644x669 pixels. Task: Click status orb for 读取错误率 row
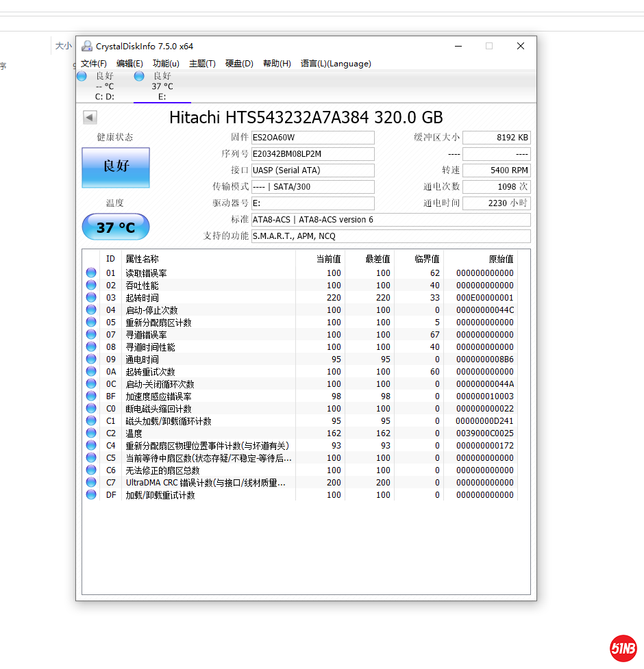pos(91,273)
